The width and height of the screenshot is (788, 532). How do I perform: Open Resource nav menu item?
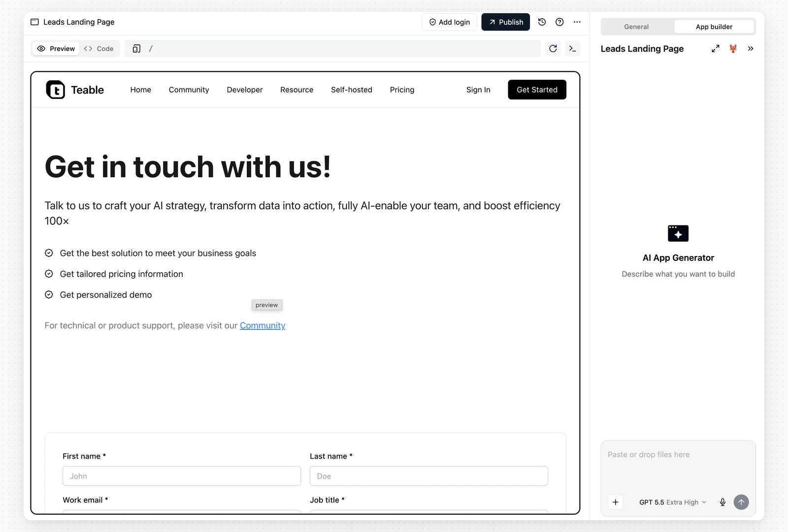pos(297,90)
